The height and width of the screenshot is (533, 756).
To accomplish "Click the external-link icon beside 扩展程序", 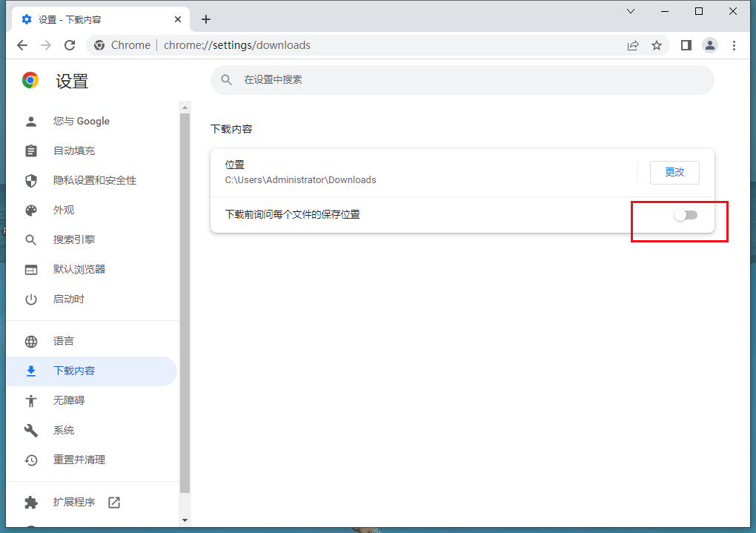I will click(114, 503).
